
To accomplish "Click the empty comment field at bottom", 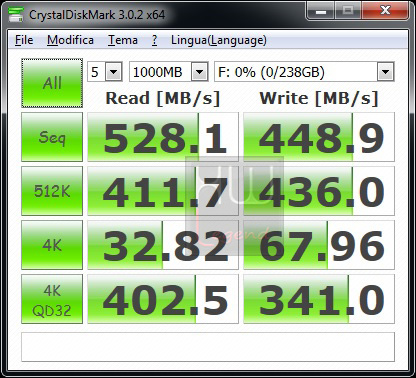I will (208, 347).
